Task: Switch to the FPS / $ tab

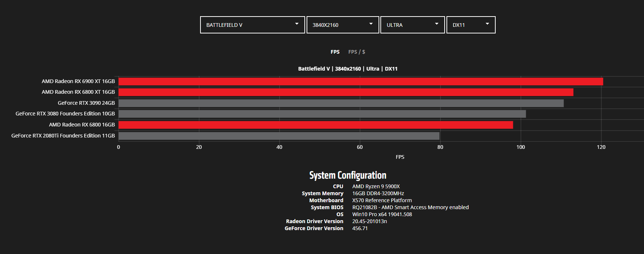Action: point(357,52)
